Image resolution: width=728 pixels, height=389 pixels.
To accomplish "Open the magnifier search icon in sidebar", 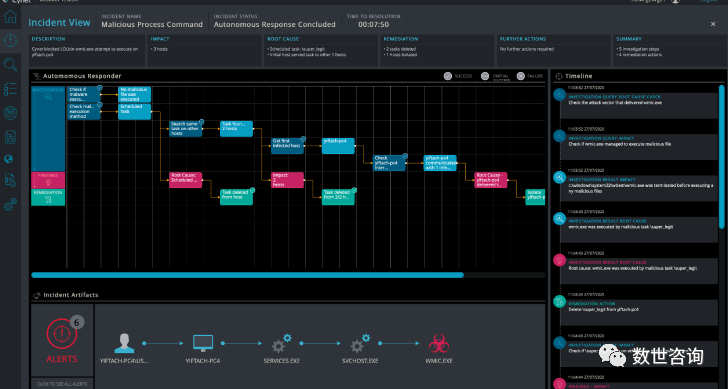I will click(10, 65).
